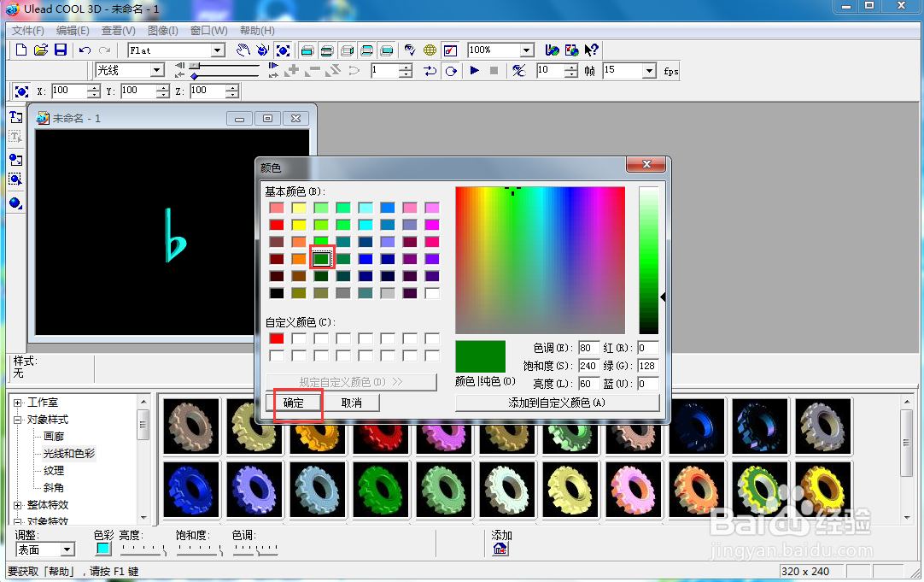Expand the 工作室 tree node
Screen dimensions: 924x582
[18, 403]
